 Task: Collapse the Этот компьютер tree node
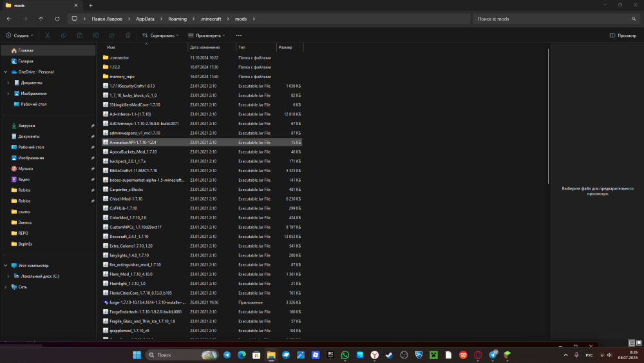6,266
